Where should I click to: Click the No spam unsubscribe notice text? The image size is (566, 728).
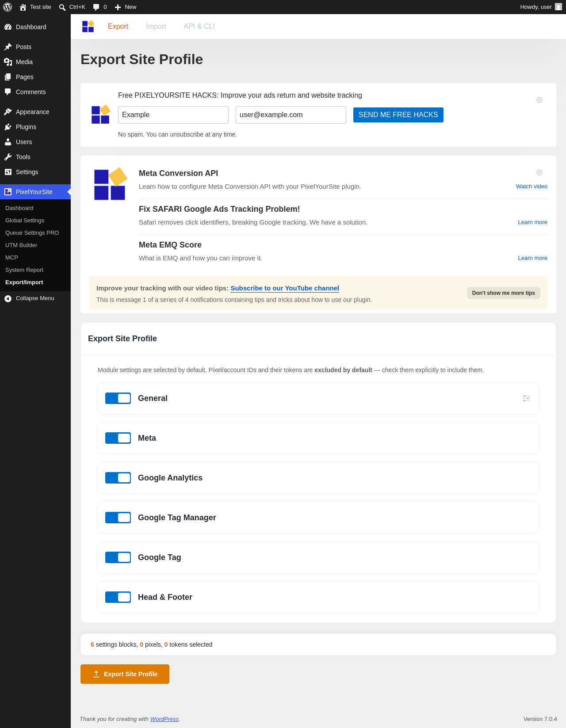[x=177, y=134]
